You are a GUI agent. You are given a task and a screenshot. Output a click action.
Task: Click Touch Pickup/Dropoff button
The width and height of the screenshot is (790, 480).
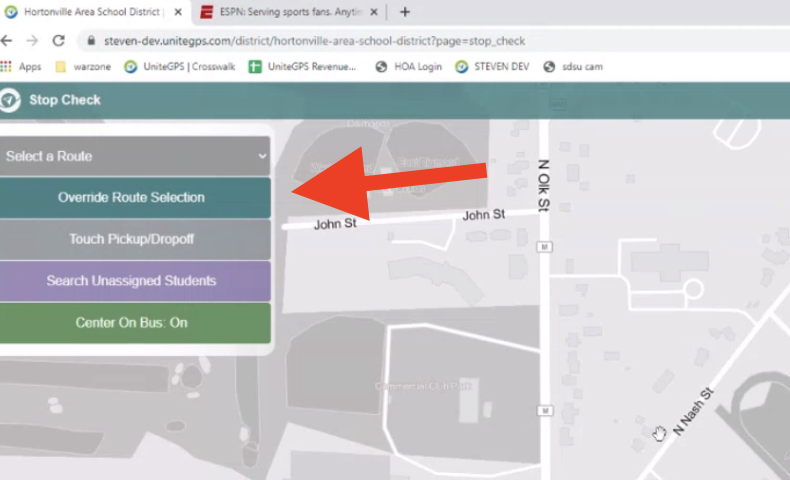point(135,239)
